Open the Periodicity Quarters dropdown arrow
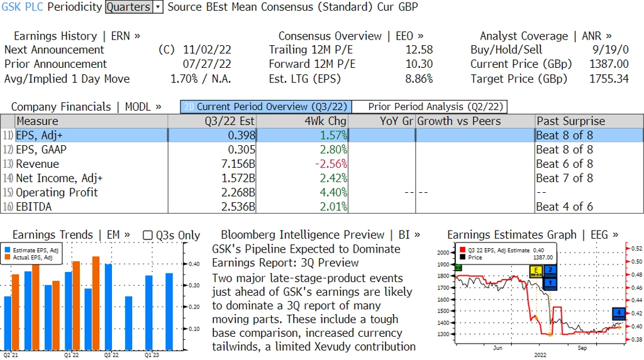Screen dimensions: 644x360 pyautogui.click(x=158, y=7)
